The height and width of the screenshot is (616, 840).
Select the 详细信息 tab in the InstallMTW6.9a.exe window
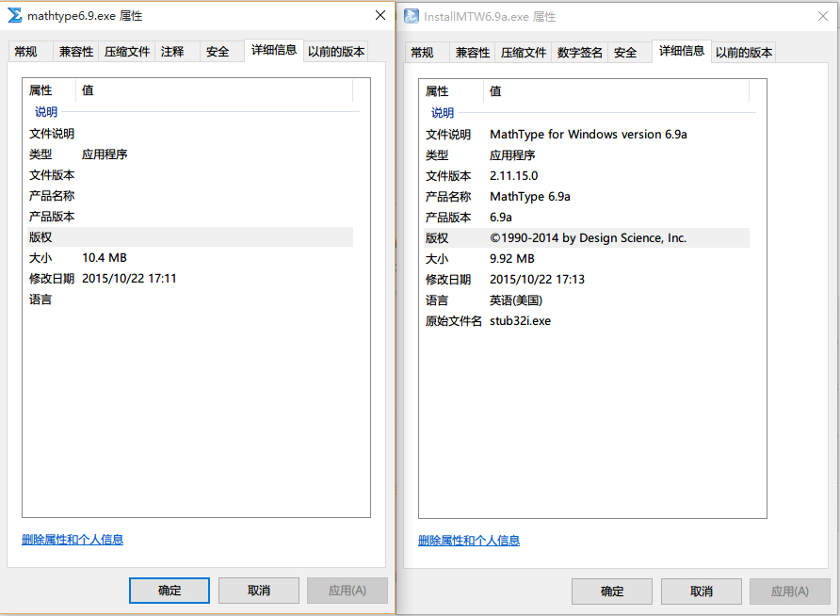point(682,51)
